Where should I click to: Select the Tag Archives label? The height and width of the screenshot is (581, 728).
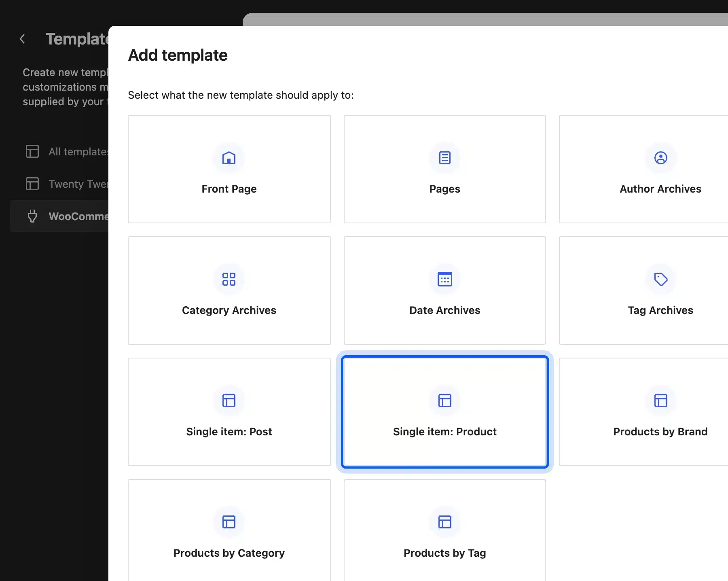click(x=660, y=310)
